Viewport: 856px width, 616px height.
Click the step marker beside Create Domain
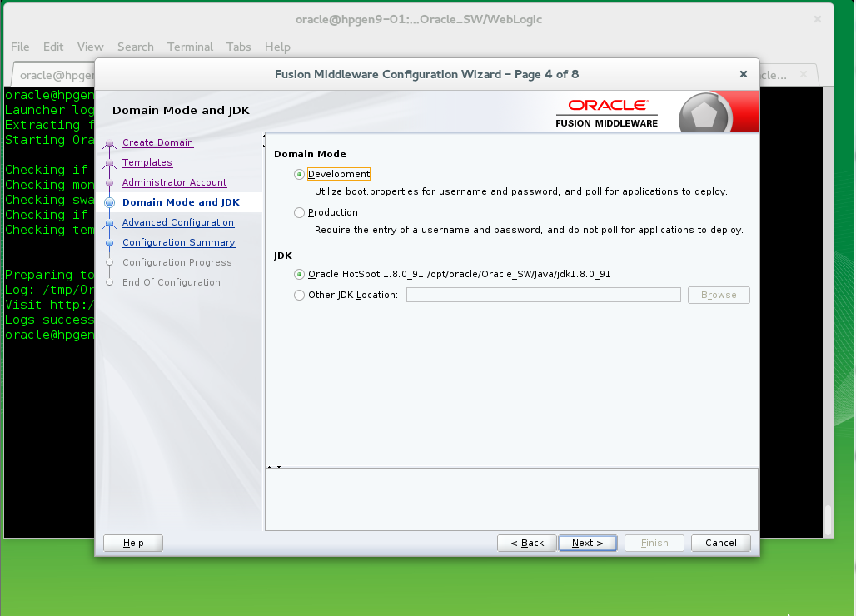pos(109,142)
